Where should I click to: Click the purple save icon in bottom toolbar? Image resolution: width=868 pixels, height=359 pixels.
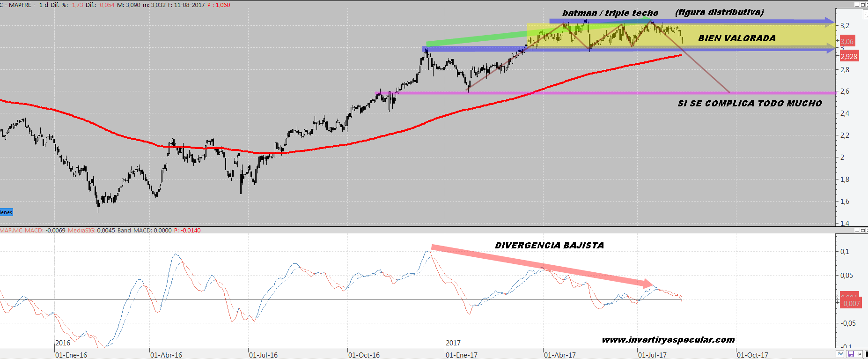click(851, 354)
